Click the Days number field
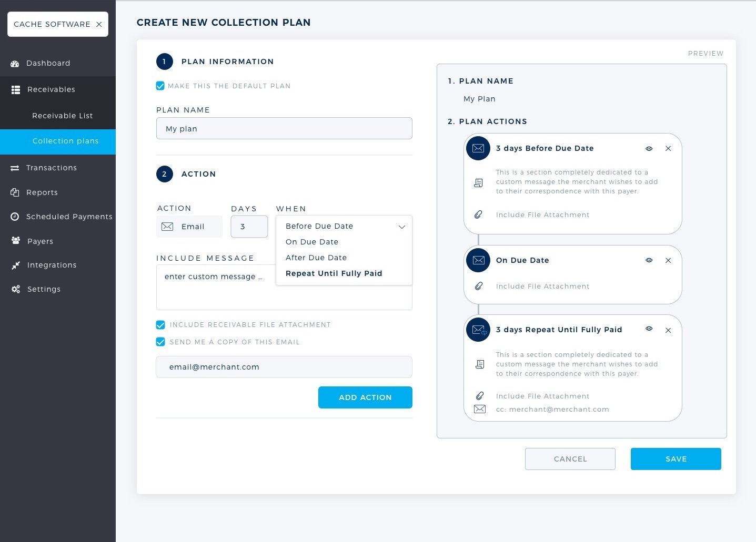756x542 pixels. (249, 227)
